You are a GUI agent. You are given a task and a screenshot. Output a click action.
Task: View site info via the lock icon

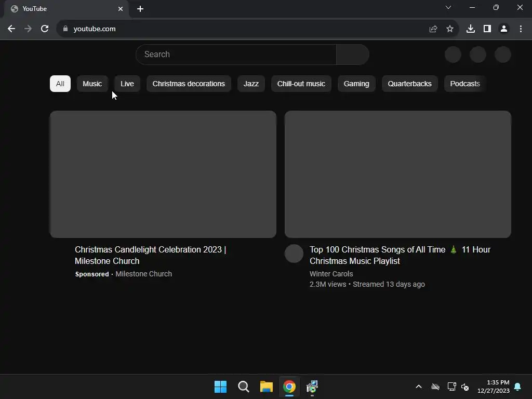(x=65, y=29)
